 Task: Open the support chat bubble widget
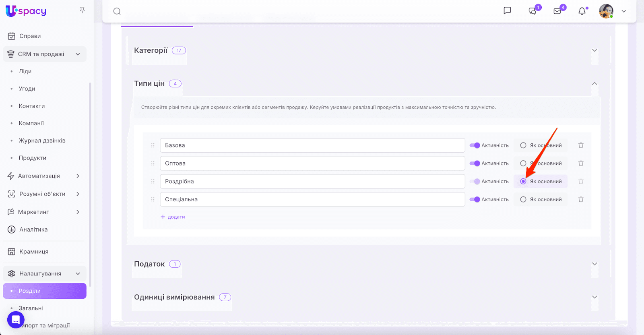pos(16,320)
